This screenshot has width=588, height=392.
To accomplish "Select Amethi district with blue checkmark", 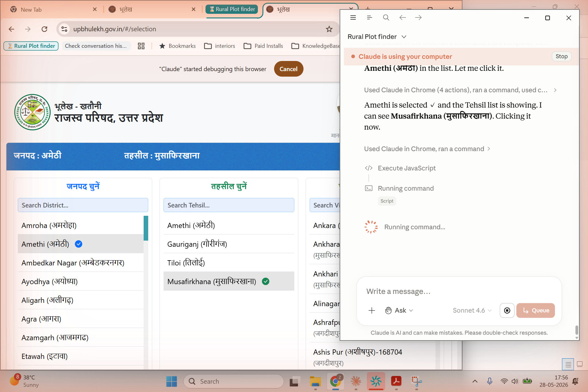I will [x=81, y=244].
